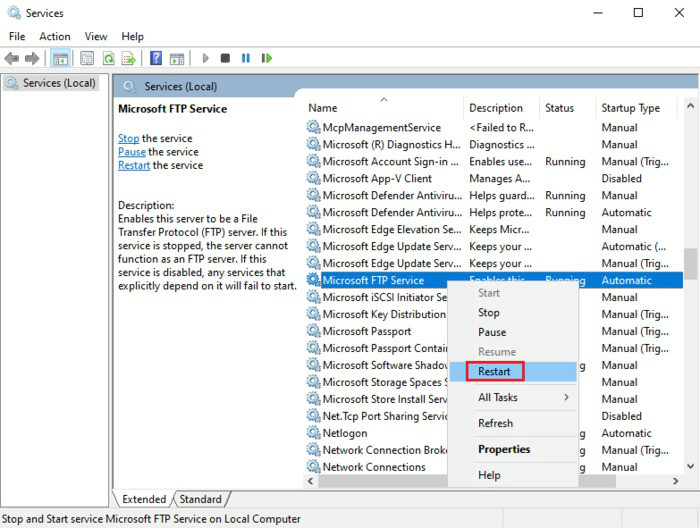This screenshot has width=700, height=528.
Task: Open the blue Help toolbar icon
Action: tap(156, 59)
